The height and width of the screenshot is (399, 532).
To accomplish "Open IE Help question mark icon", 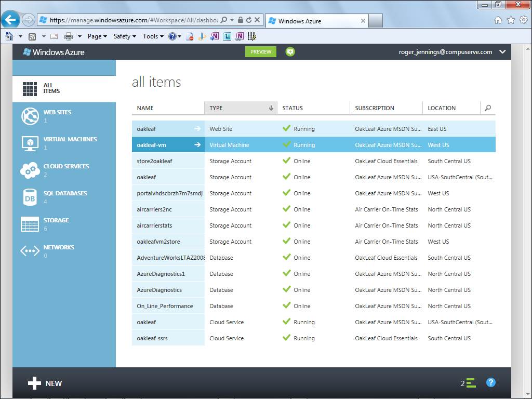I will 172,36.
